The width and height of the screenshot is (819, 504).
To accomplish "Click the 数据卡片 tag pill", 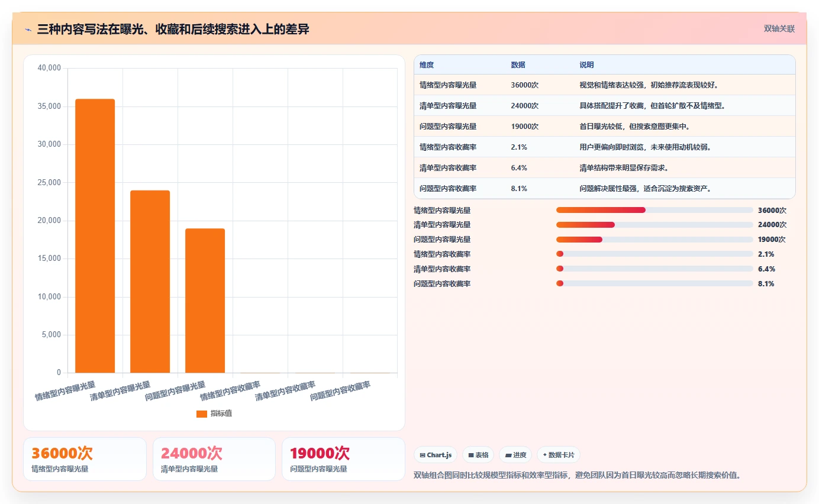I will coord(559,455).
